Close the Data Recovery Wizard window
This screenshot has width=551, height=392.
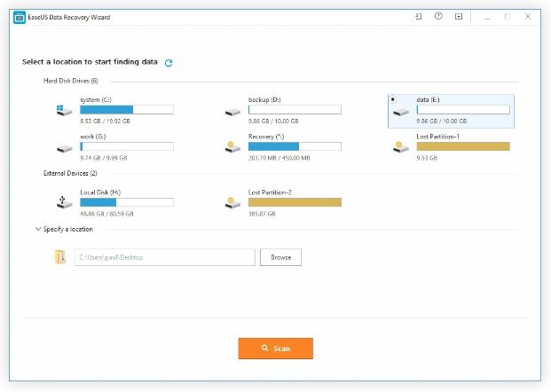click(x=528, y=16)
